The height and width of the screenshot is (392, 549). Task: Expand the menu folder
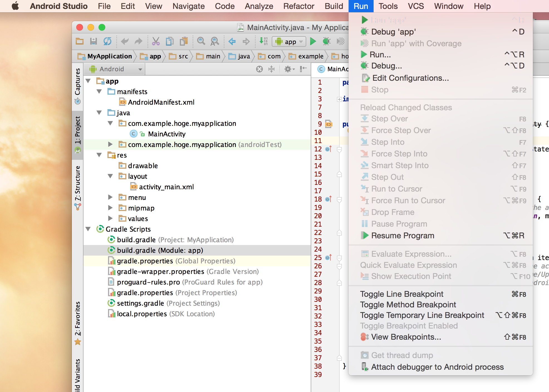[110, 197]
